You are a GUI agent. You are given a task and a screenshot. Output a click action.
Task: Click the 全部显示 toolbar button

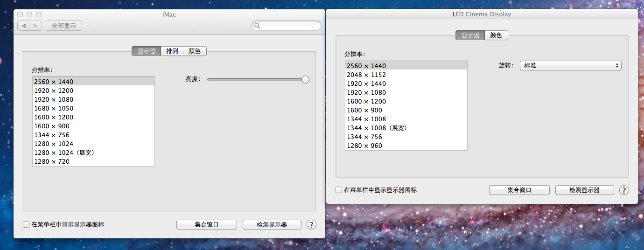pos(64,26)
